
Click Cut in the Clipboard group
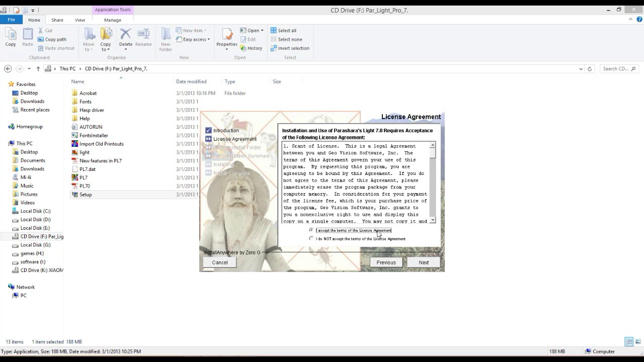pyautogui.click(x=45, y=30)
